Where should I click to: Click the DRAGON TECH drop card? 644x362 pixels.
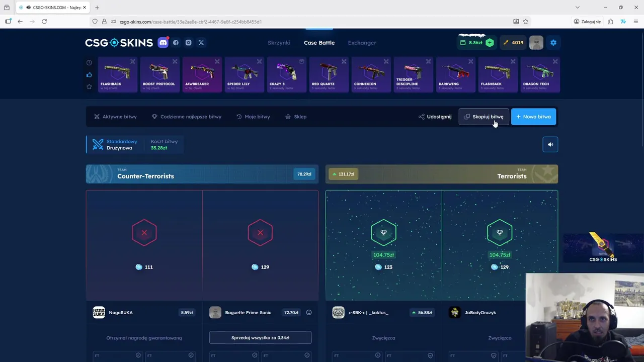[540, 75]
